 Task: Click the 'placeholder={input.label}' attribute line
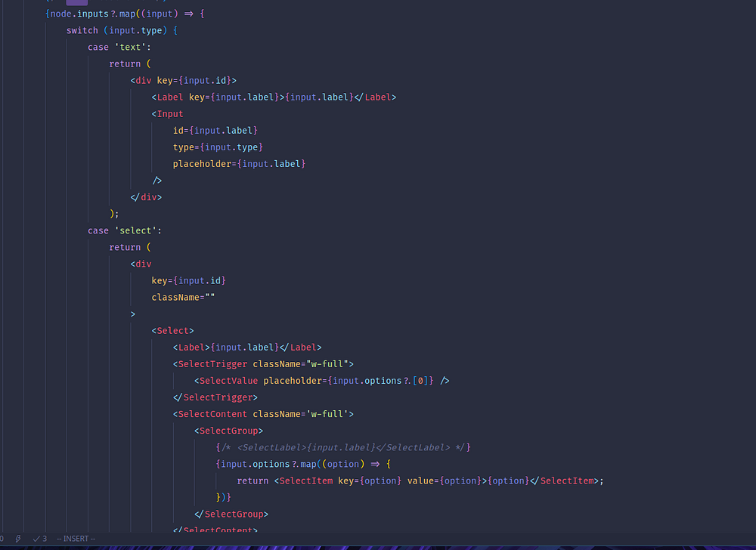239,164
